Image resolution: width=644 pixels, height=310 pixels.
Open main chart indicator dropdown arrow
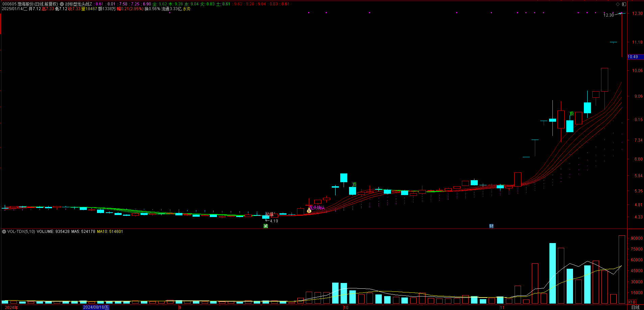pos(62,4)
